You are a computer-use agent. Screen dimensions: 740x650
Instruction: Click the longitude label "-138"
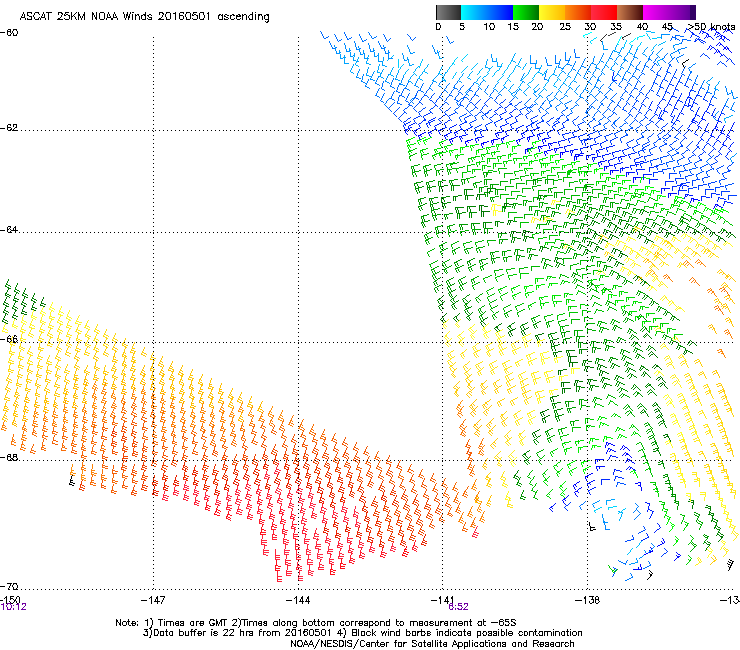588,600
